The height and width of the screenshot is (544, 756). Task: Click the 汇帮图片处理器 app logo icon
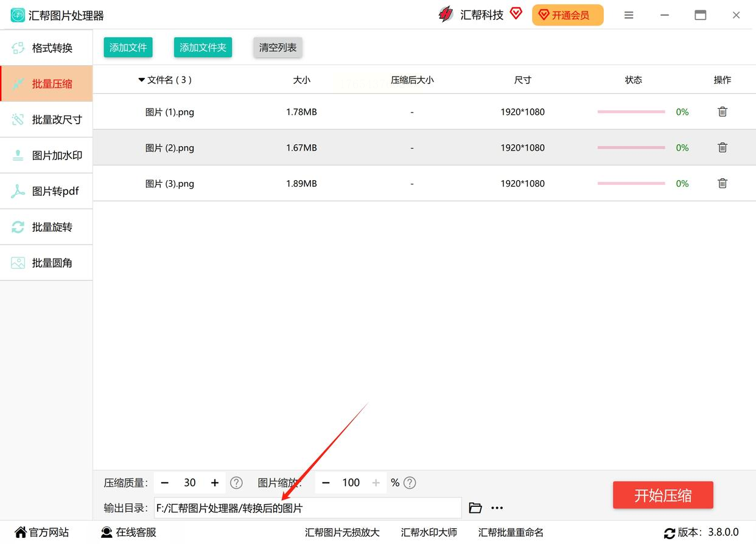pos(18,15)
